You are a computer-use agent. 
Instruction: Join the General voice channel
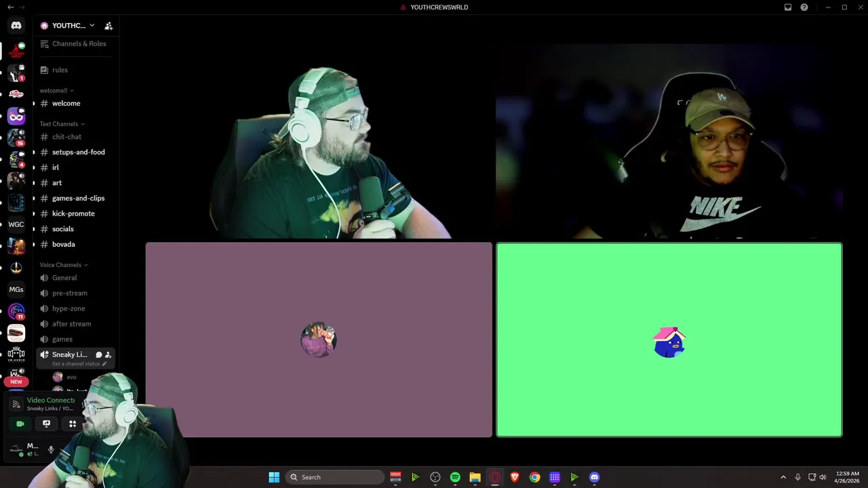[76, 278]
